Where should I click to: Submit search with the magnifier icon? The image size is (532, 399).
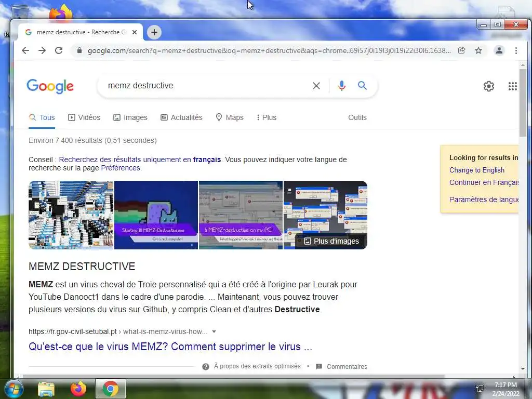tap(362, 86)
